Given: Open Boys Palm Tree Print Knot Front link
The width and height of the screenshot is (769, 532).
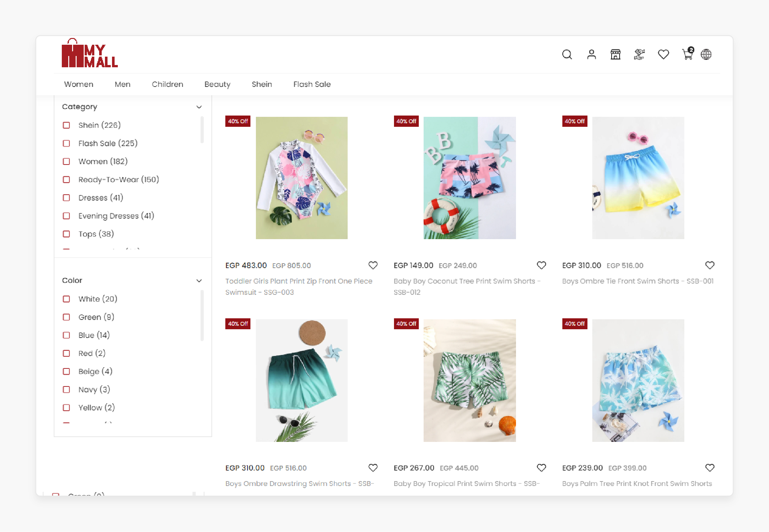Looking at the screenshot, I should (x=637, y=484).
